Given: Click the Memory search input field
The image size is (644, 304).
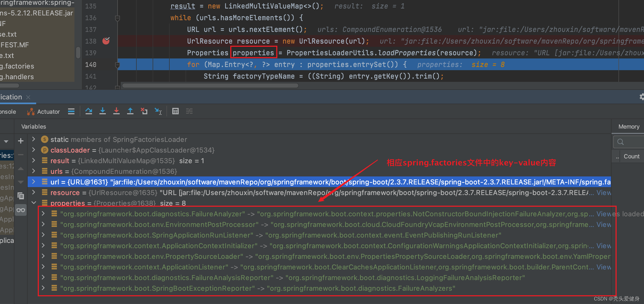Looking at the screenshot, I should (x=632, y=142).
